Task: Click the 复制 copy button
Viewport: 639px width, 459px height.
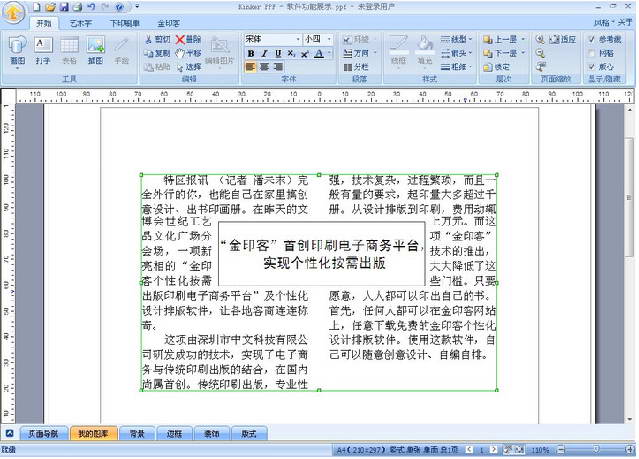Action: 157,53
